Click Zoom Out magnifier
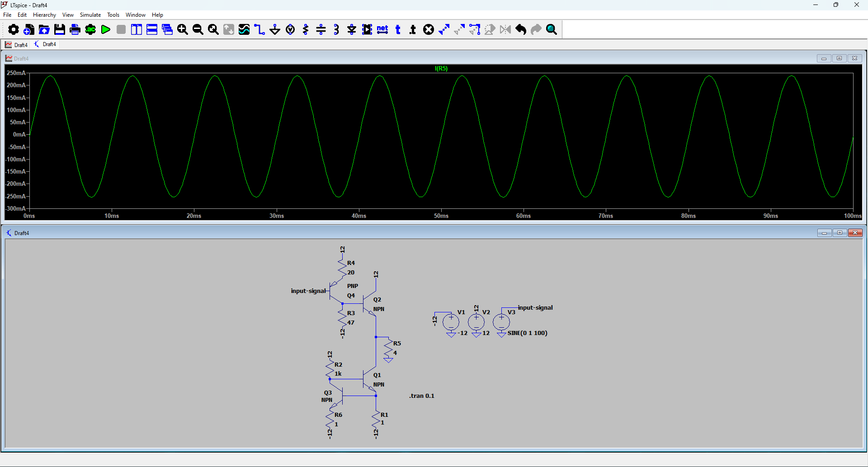This screenshot has height=467, width=868. [198, 30]
